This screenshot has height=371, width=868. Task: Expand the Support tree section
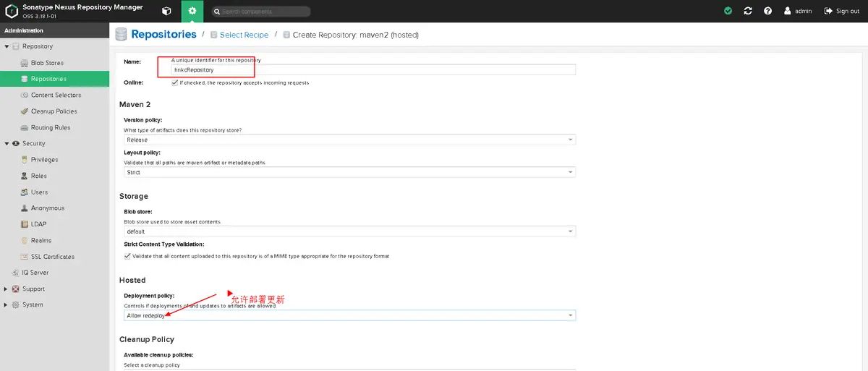pyautogui.click(x=7, y=289)
